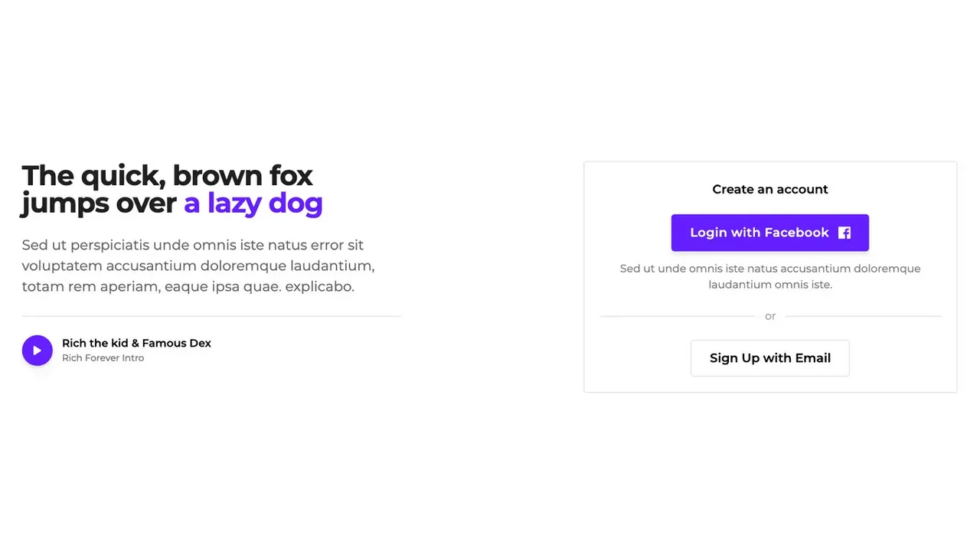
Task: Click the "voluptatem accusantium" paragraph line
Action: click(198, 266)
